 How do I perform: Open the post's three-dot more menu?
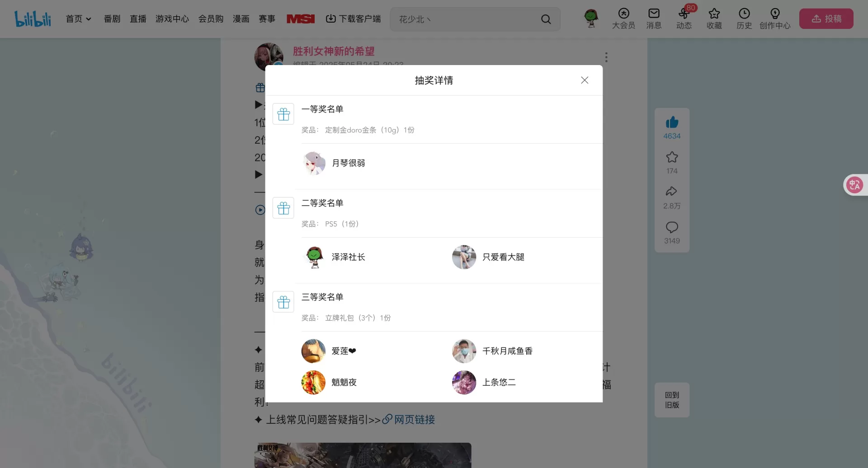pyautogui.click(x=606, y=57)
